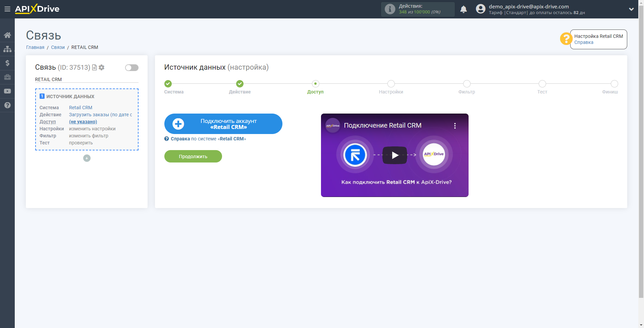This screenshot has width=644, height=328.
Task: Click the Продолжить button
Action: (193, 156)
